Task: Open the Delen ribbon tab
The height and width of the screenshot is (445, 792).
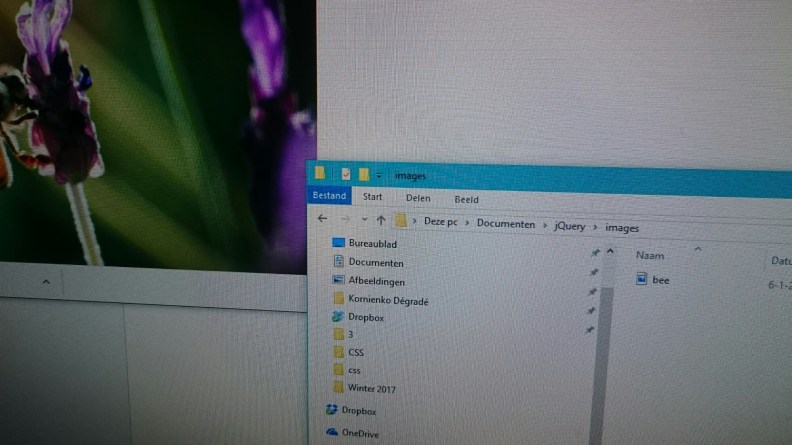Action: tap(418, 198)
